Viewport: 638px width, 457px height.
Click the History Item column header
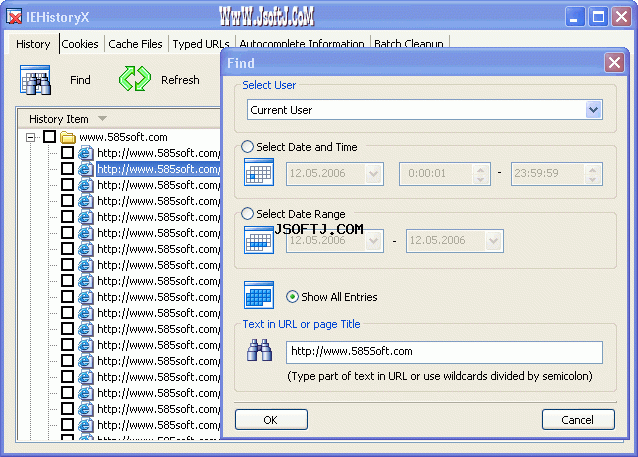coord(119,119)
